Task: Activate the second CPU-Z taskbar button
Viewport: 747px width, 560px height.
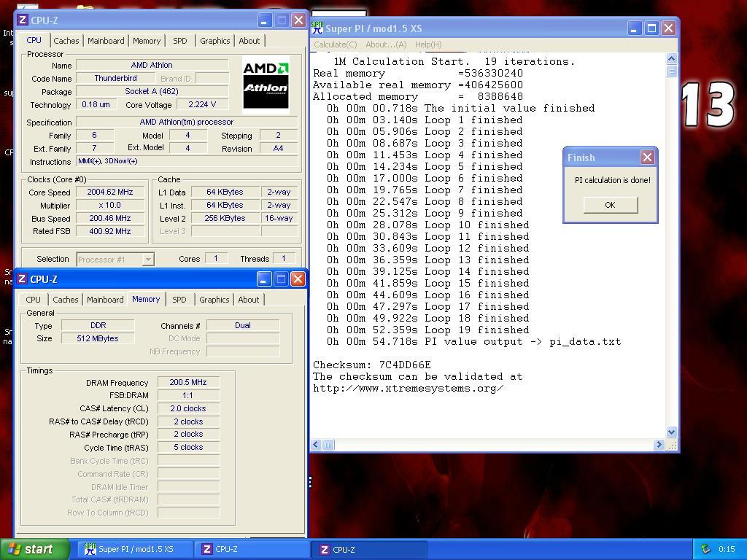Action: click(x=371, y=549)
